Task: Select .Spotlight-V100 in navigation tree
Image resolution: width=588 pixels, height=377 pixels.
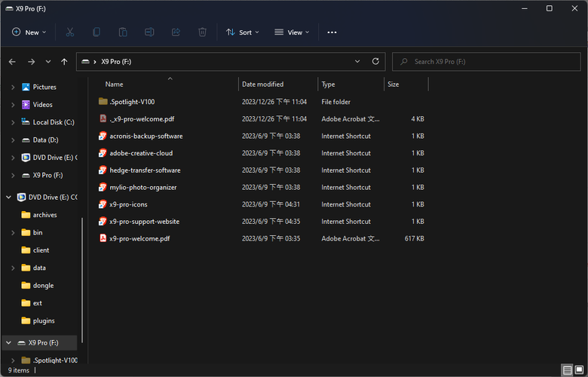Action: (55, 360)
